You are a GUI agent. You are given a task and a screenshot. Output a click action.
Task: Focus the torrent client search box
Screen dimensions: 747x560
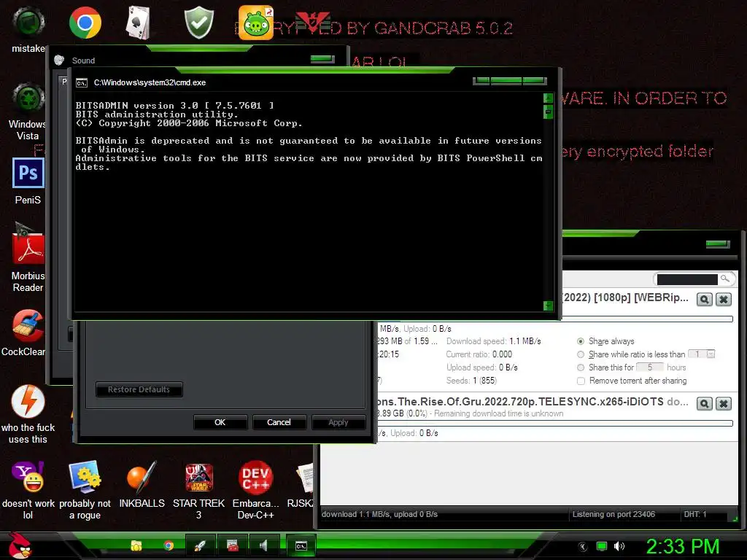tap(687, 279)
